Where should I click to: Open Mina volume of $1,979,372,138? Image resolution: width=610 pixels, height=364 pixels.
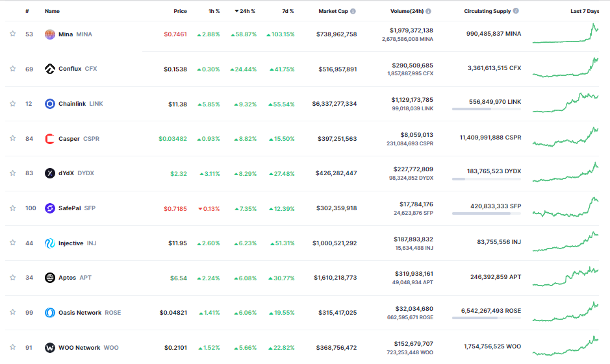point(411,30)
